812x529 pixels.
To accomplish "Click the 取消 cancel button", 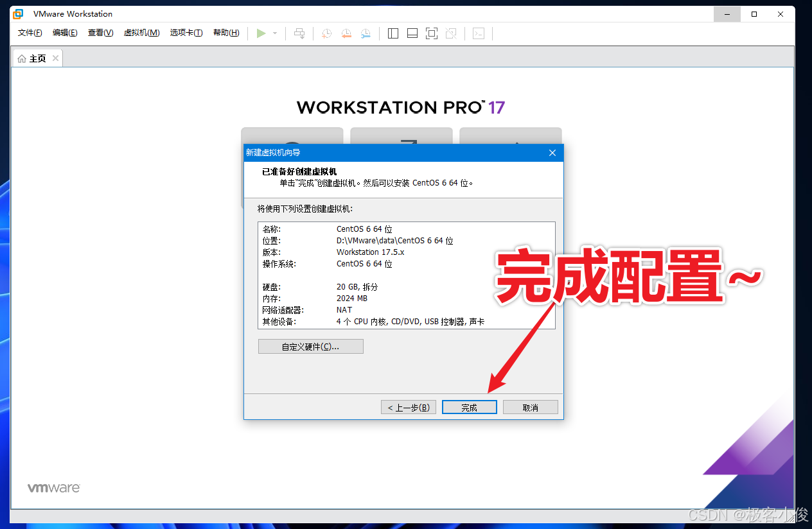I will point(531,408).
